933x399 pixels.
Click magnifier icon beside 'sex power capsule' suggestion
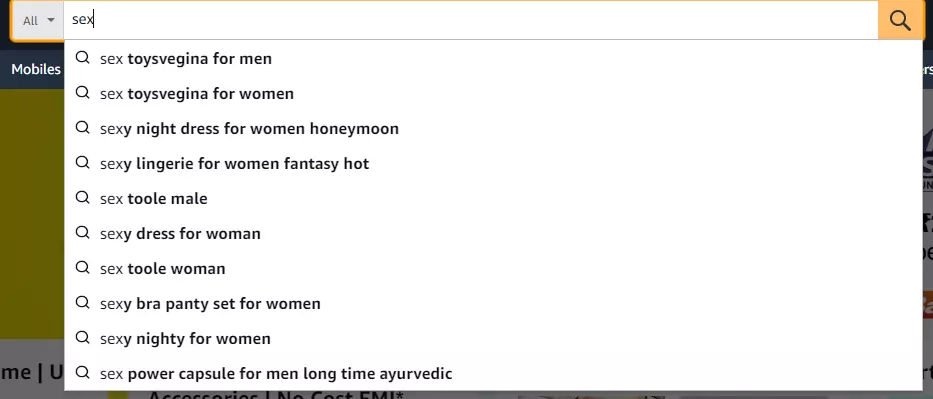tap(83, 373)
